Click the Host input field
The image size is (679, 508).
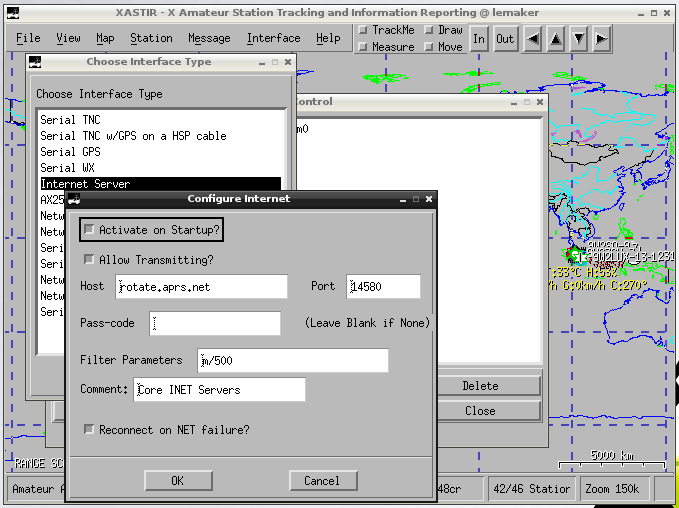[x=201, y=286]
